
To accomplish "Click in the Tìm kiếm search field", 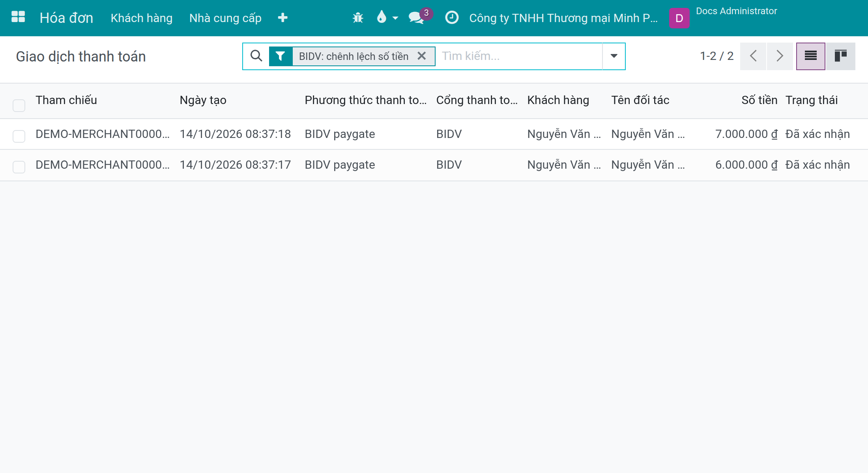I will point(520,56).
